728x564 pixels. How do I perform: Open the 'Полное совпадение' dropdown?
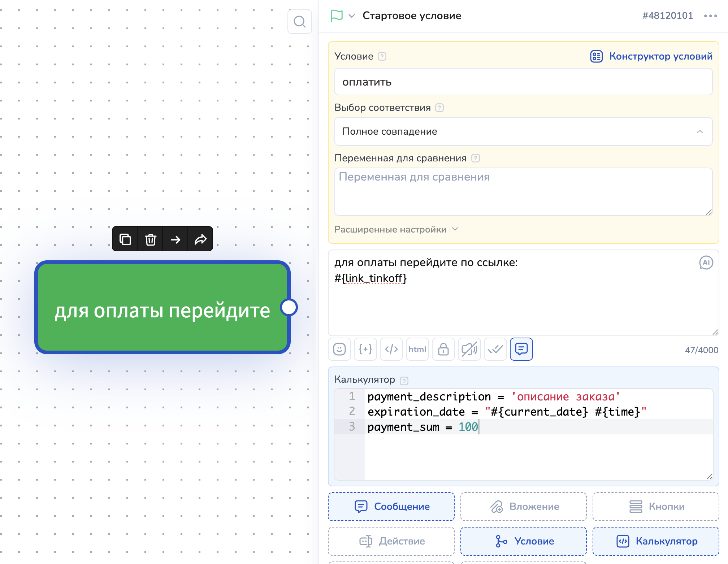[523, 131]
